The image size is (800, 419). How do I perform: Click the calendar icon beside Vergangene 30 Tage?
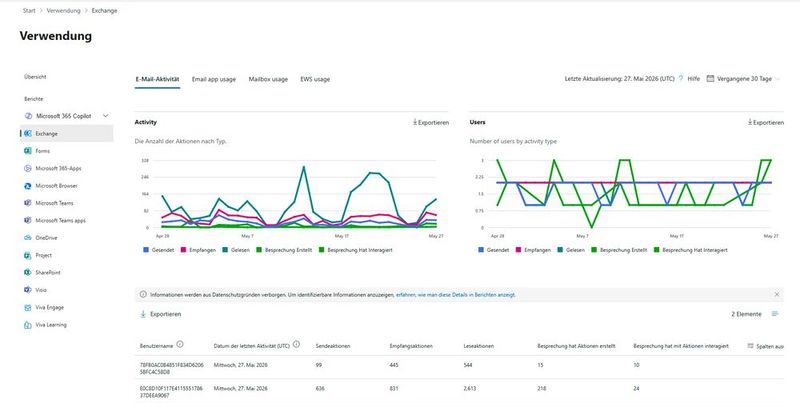(x=710, y=79)
